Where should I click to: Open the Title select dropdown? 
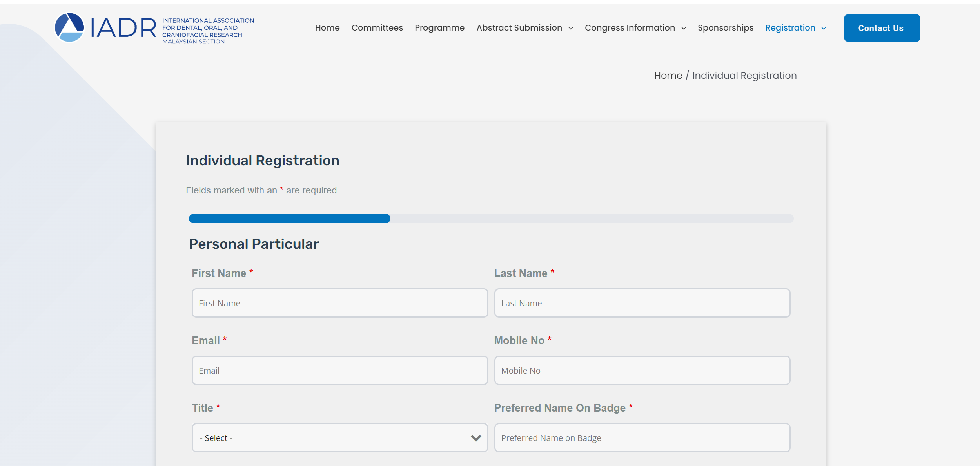point(339,438)
